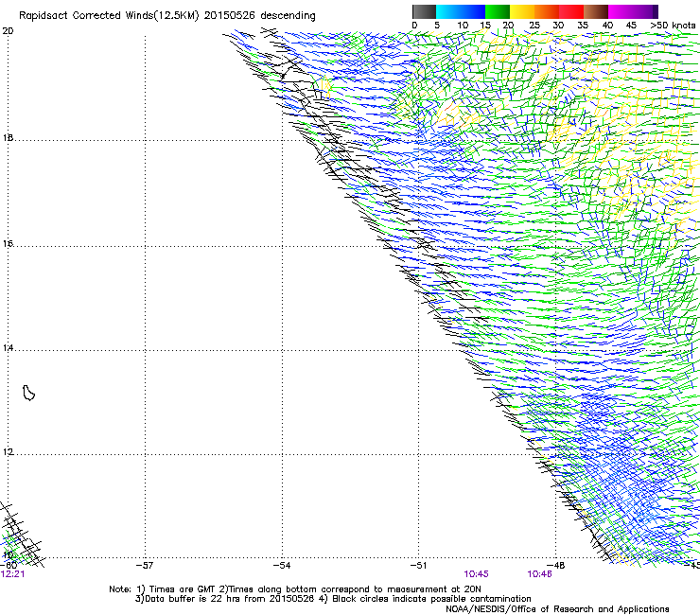Click the gray 0-5 knots legend swatch
The height and width of the screenshot is (615, 700).
tap(424, 11)
